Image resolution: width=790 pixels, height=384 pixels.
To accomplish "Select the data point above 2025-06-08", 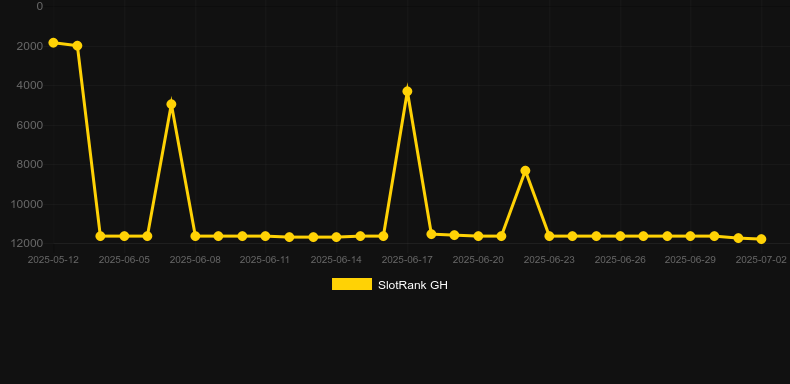I will click(195, 236).
